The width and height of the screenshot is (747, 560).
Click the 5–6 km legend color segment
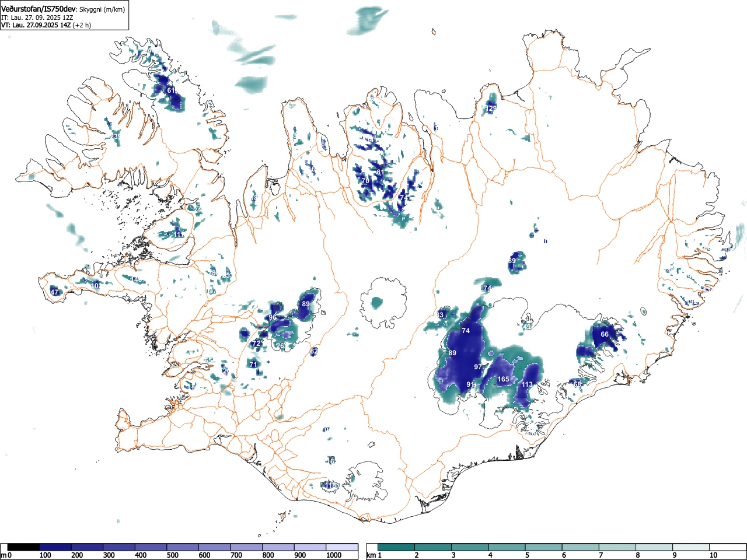click(544, 547)
